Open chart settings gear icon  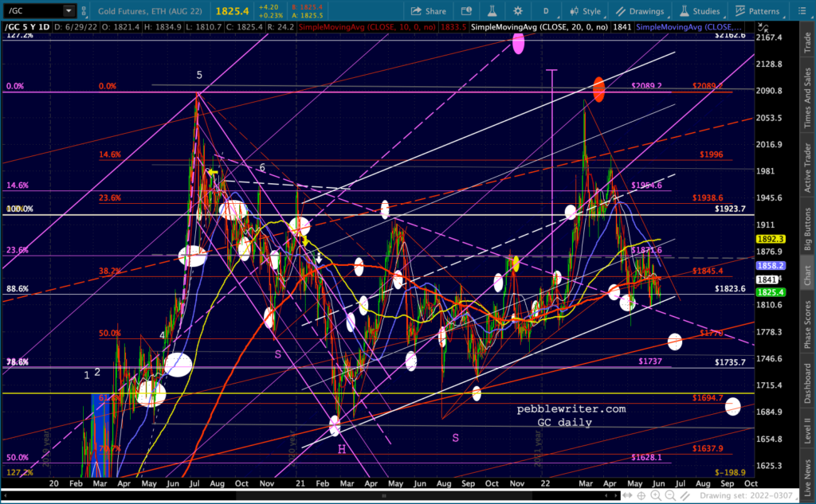point(517,11)
